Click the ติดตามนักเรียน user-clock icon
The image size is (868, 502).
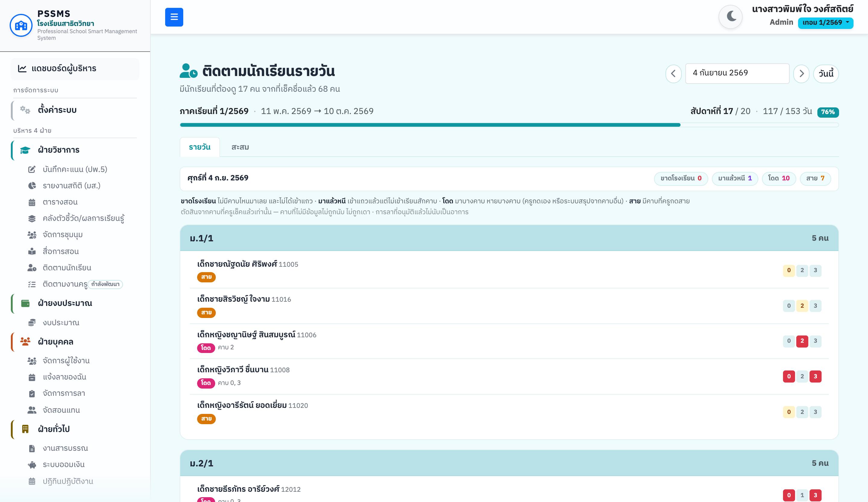(x=32, y=268)
